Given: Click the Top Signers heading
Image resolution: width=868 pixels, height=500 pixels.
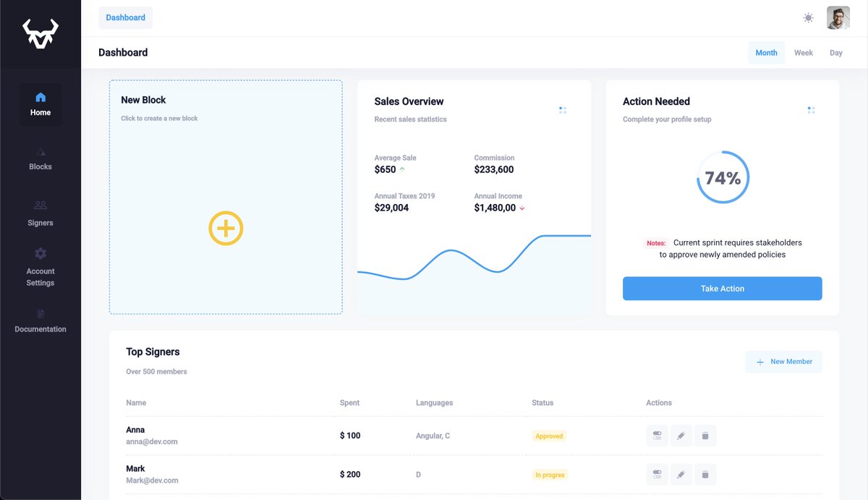Looking at the screenshot, I should pos(153,352).
